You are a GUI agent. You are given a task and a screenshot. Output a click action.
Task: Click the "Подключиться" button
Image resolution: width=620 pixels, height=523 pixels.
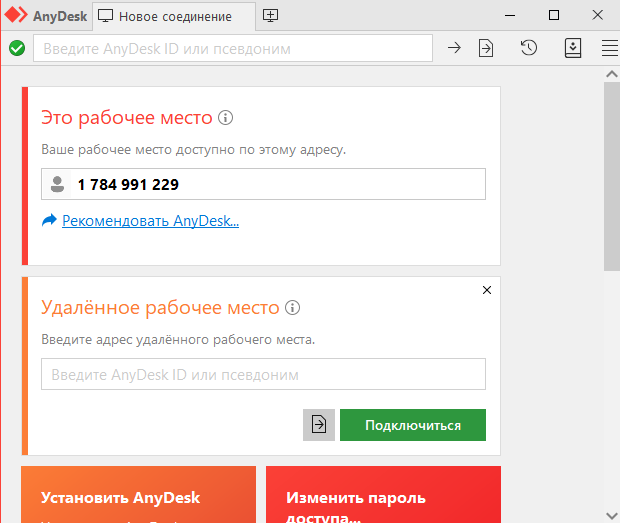tap(413, 425)
